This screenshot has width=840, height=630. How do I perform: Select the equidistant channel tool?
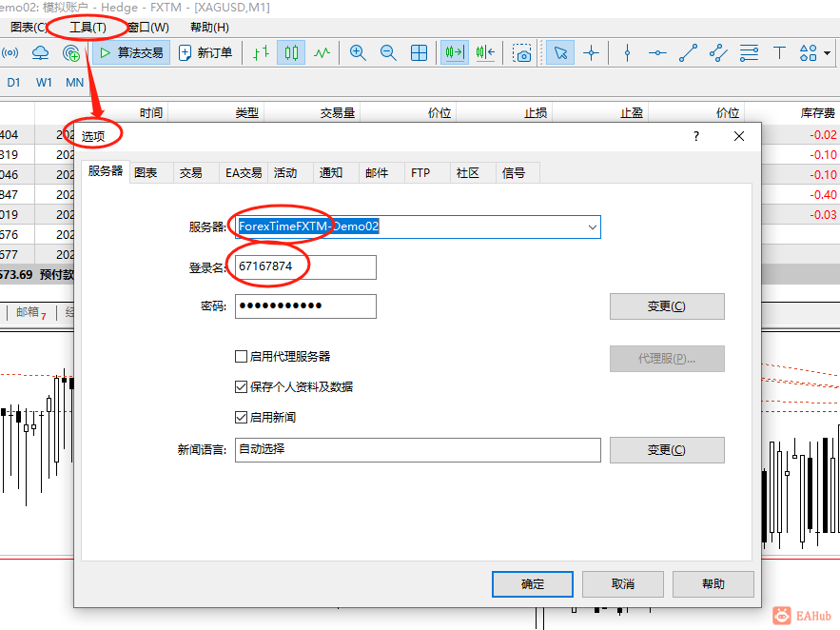point(718,52)
